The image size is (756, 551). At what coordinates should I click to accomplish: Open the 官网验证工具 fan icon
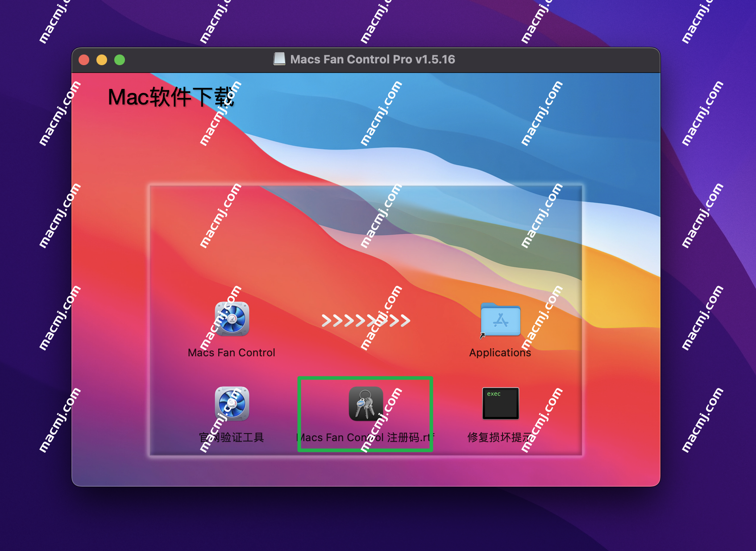coord(232,404)
